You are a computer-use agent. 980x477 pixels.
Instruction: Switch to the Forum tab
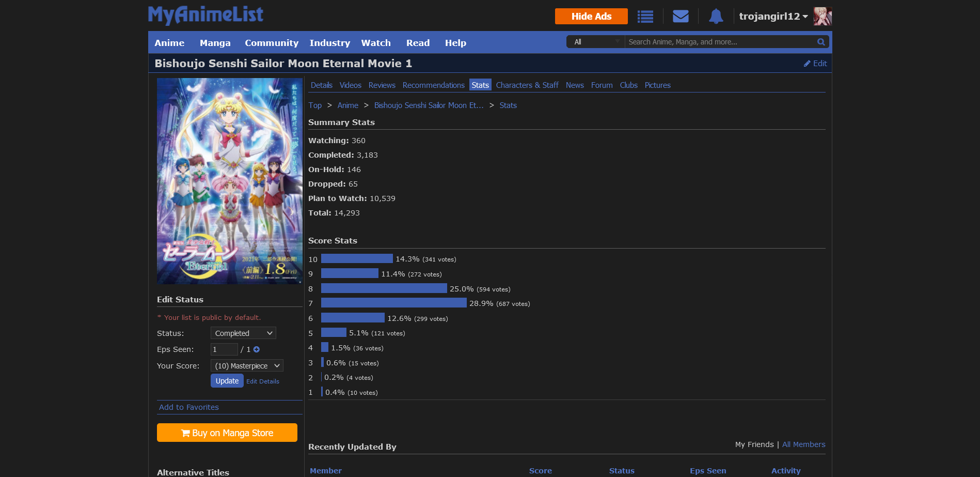602,85
